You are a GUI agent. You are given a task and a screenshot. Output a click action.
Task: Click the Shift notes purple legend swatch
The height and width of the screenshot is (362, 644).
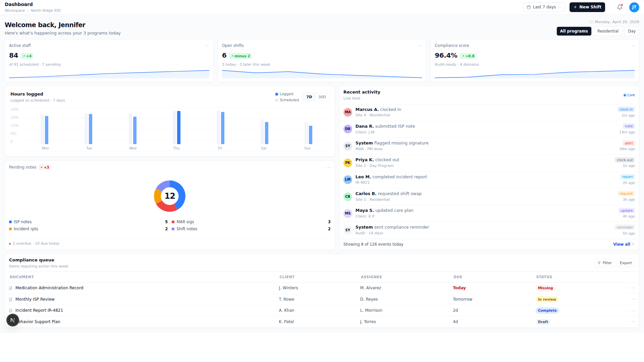173,229
